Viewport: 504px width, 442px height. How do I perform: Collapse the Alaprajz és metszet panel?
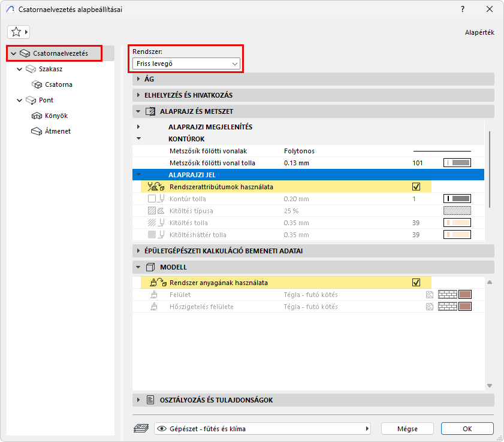(138, 111)
